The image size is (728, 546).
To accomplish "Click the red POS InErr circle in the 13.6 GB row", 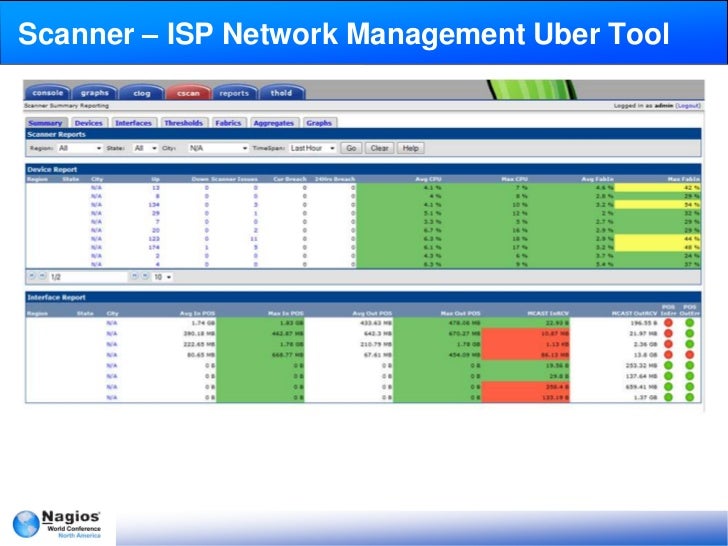I will tap(668, 354).
